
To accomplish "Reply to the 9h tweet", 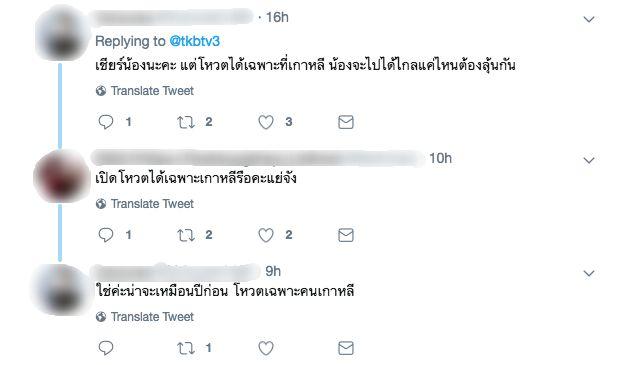I will (106, 348).
